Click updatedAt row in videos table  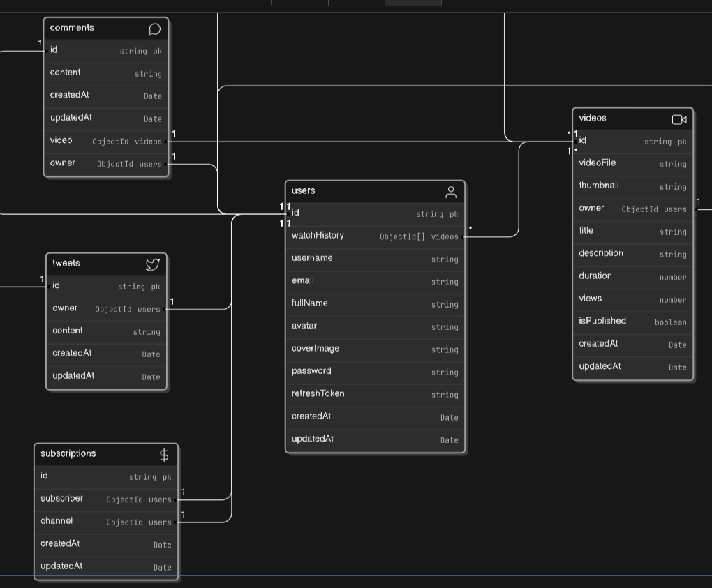pyautogui.click(x=633, y=368)
